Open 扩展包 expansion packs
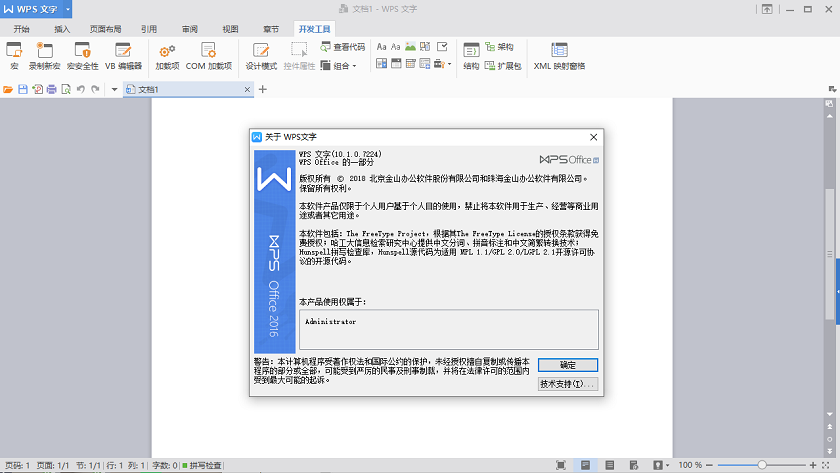Screen dimensions: 840x473 (503, 65)
